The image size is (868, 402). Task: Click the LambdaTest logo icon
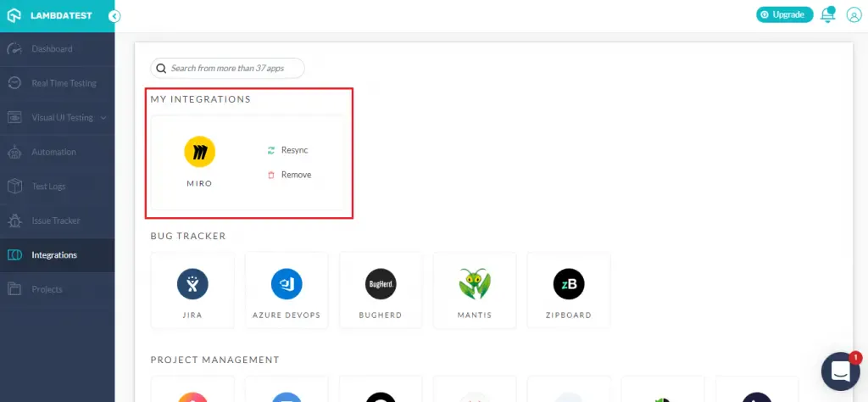14,15
